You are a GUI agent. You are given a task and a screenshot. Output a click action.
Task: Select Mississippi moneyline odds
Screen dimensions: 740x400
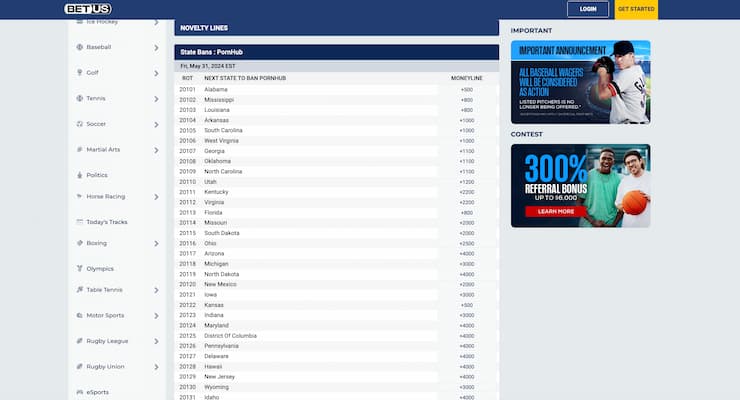(467, 100)
